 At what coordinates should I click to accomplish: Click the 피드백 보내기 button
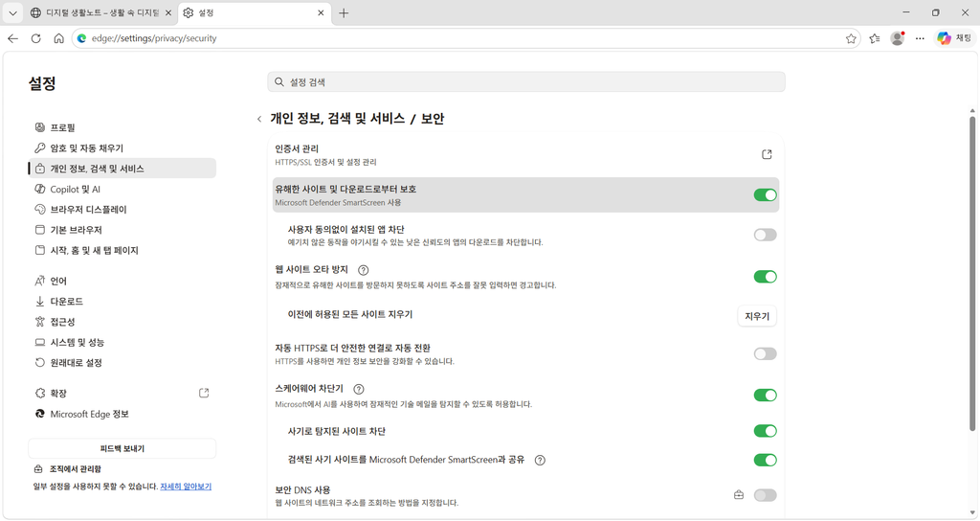(x=122, y=448)
